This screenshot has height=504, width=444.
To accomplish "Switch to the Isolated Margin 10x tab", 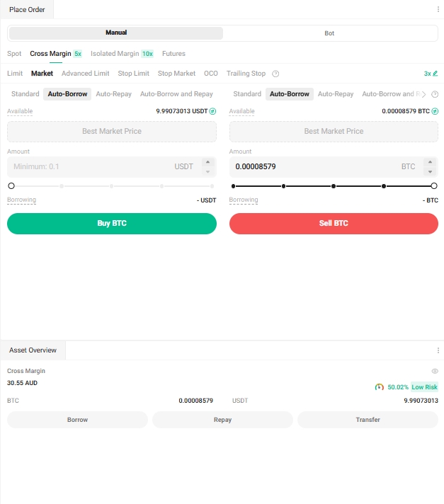I will point(122,54).
